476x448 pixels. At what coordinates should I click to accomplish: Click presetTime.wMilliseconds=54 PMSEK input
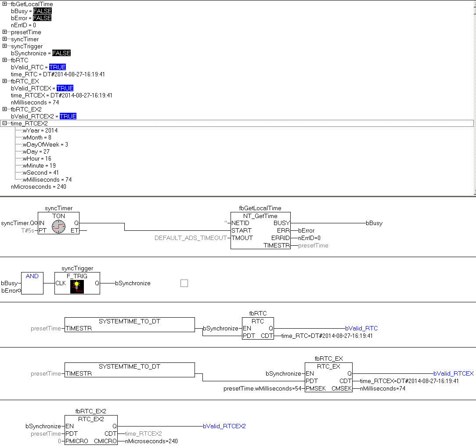pyautogui.click(x=263, y=389)
